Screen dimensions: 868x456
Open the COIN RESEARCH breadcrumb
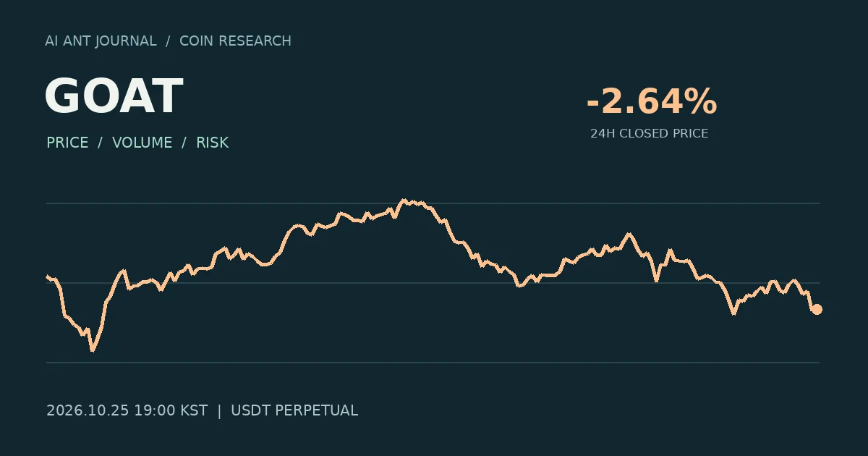pos(235,41)
